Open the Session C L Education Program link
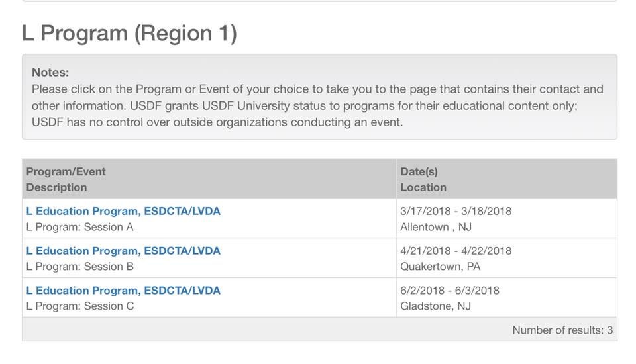 [123, 291]
